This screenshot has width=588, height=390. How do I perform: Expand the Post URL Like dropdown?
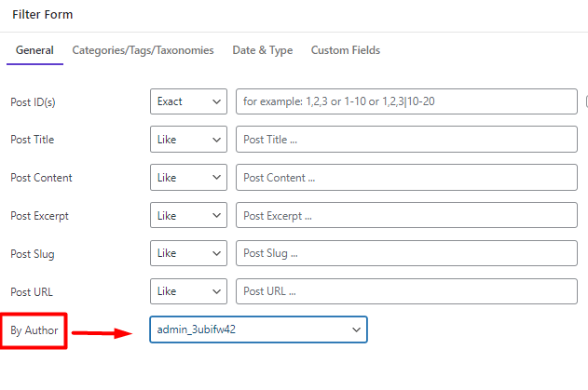tap(188, 291)
